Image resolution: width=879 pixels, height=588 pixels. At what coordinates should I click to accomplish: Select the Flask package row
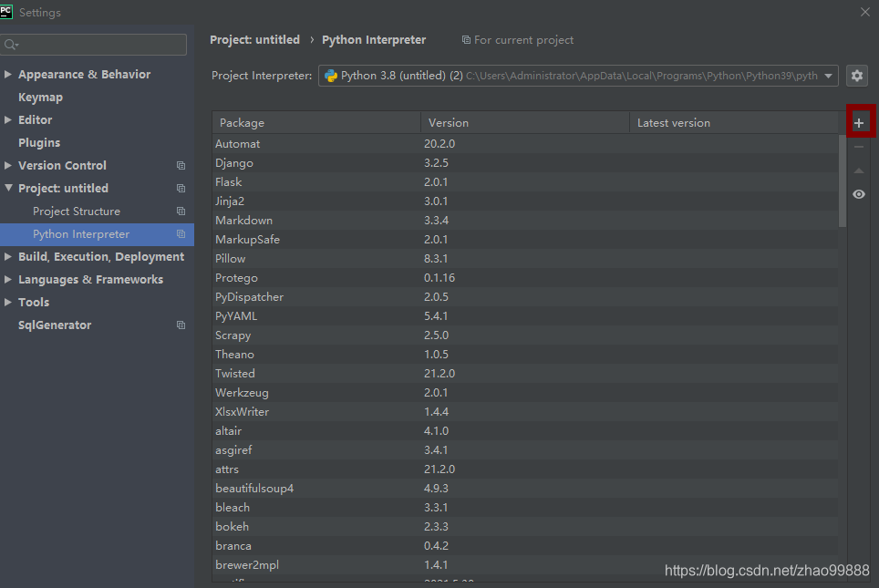click(x=525, y=181)
